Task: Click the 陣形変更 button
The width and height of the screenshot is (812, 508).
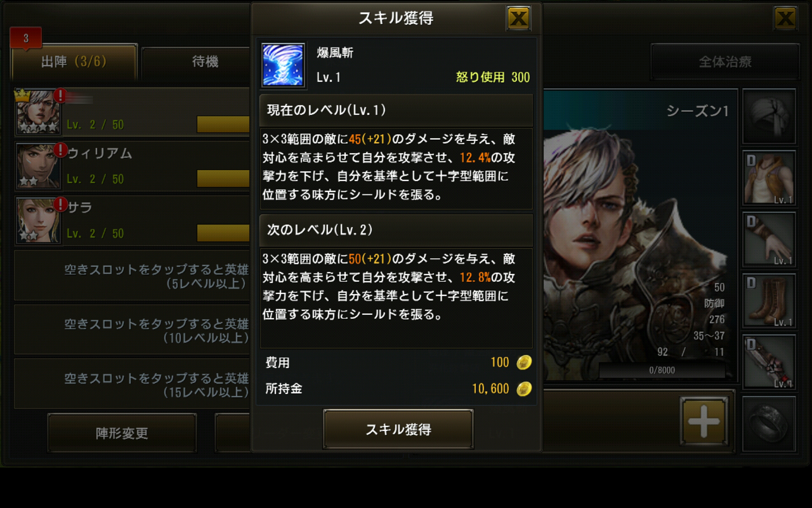Action: click(x=122, y=433)
